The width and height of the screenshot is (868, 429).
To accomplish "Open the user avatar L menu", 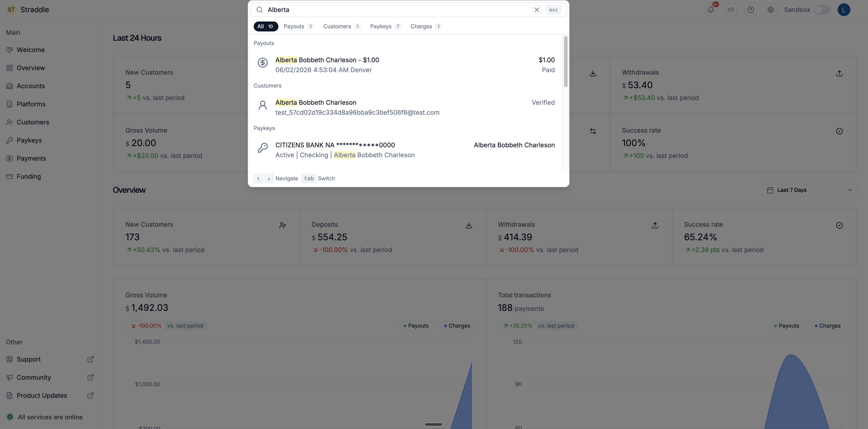I will coord(844,10).
